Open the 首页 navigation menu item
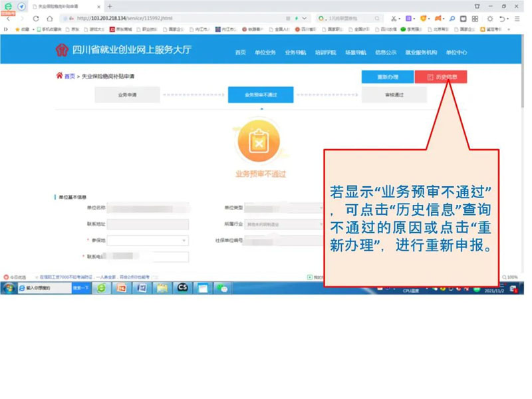Viewport: 532px width, 399px height. click(x=241, y=53)
